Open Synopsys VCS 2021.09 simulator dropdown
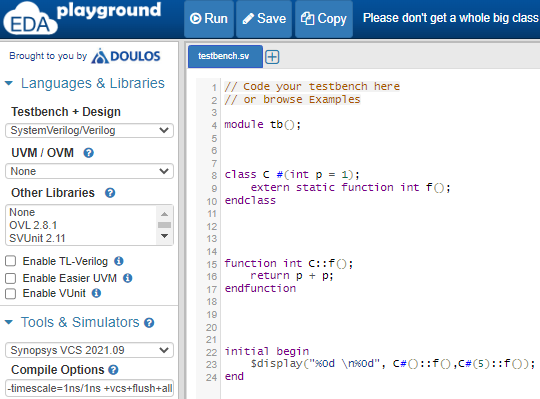Viewport: 540px width, 399px height. coord(89,350)
